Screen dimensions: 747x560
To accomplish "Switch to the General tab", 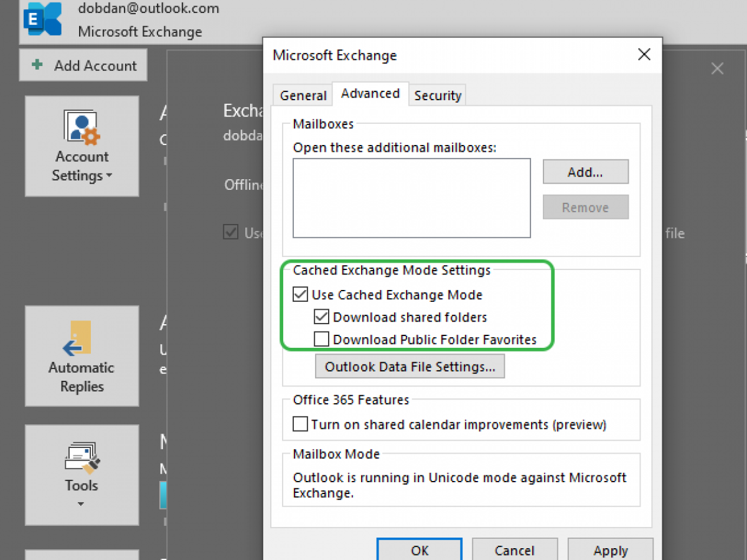I will pyautogui.click(x=303, y=95).
